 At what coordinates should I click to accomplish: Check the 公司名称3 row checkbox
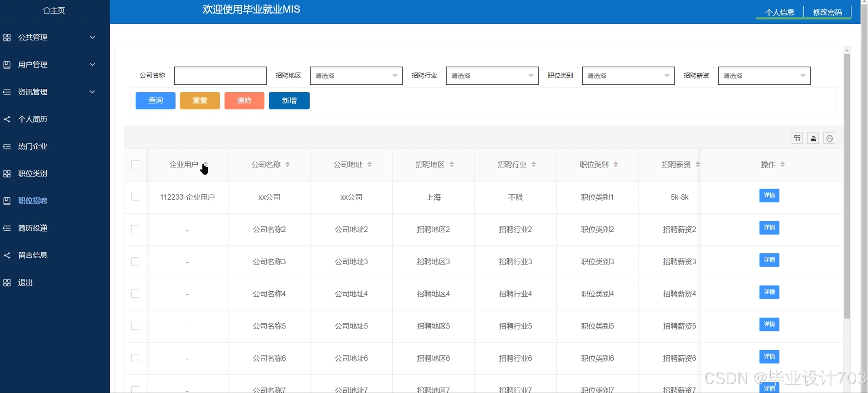135,261
